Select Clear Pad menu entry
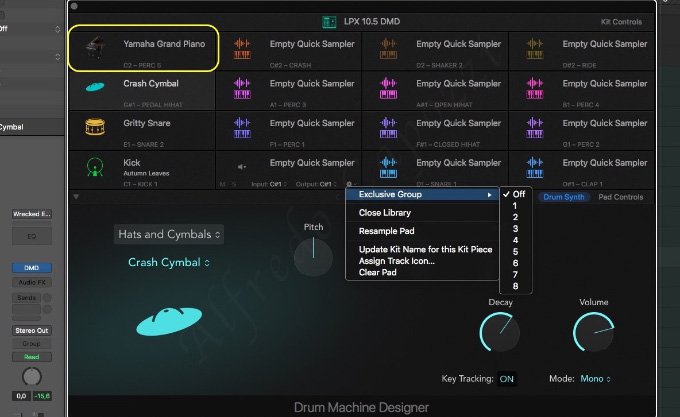 380,272
